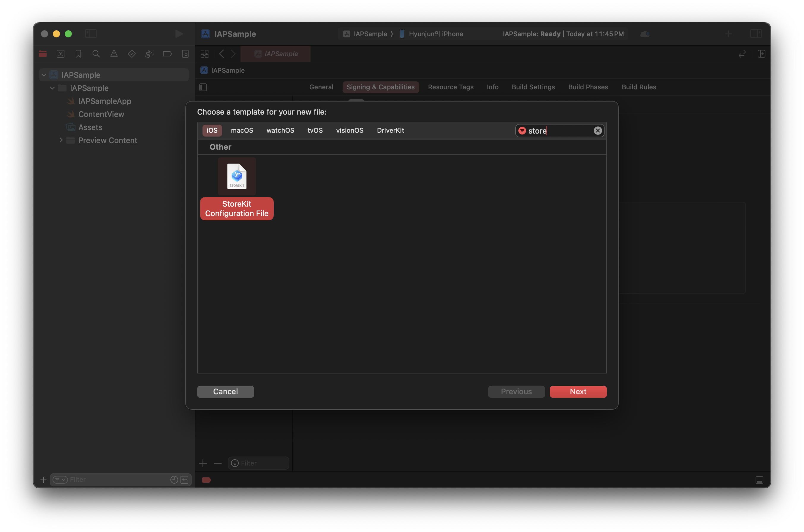Collapse the IAPSample group folder
The image size is (804, 532).
[52, 88]
